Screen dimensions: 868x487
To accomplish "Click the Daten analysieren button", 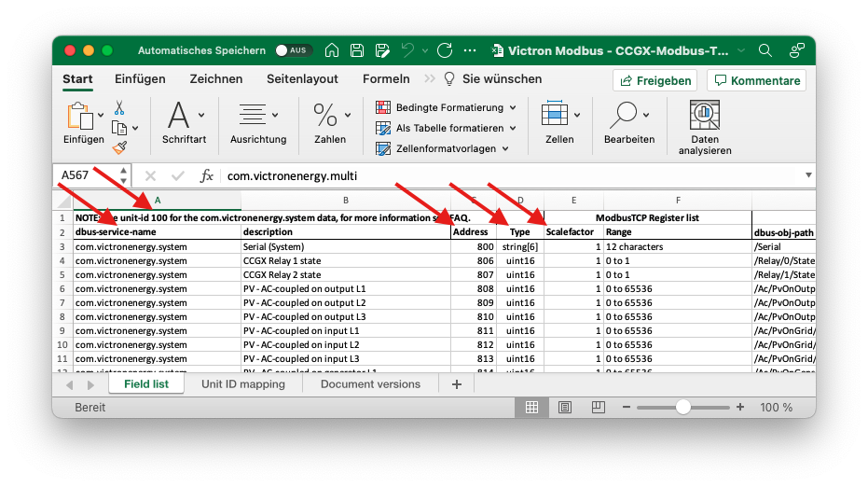I will pyautogui.click(x=705, y=128).
